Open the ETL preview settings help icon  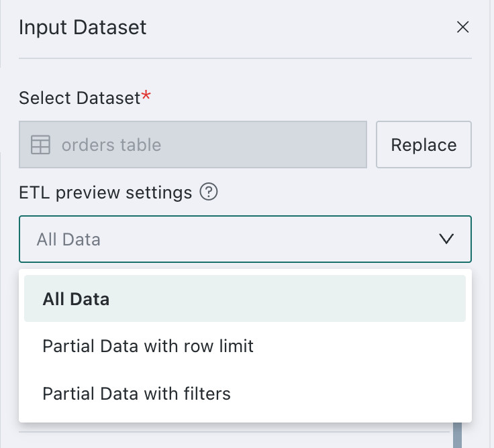pos(209,192)
